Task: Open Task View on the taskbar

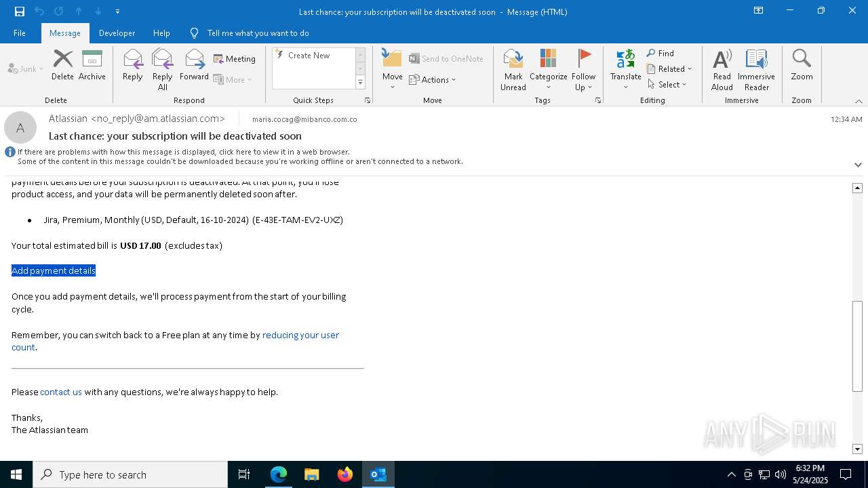Action: pos(244,474)
